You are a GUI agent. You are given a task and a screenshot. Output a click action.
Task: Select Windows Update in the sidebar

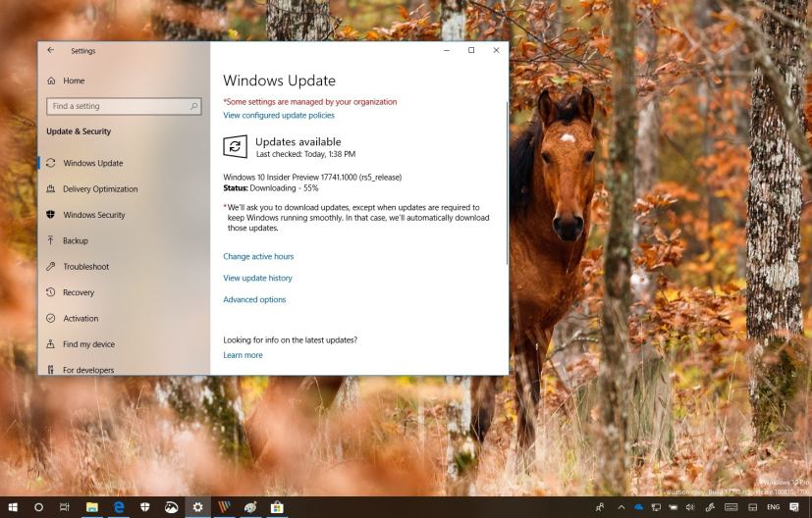click(92, 163)
